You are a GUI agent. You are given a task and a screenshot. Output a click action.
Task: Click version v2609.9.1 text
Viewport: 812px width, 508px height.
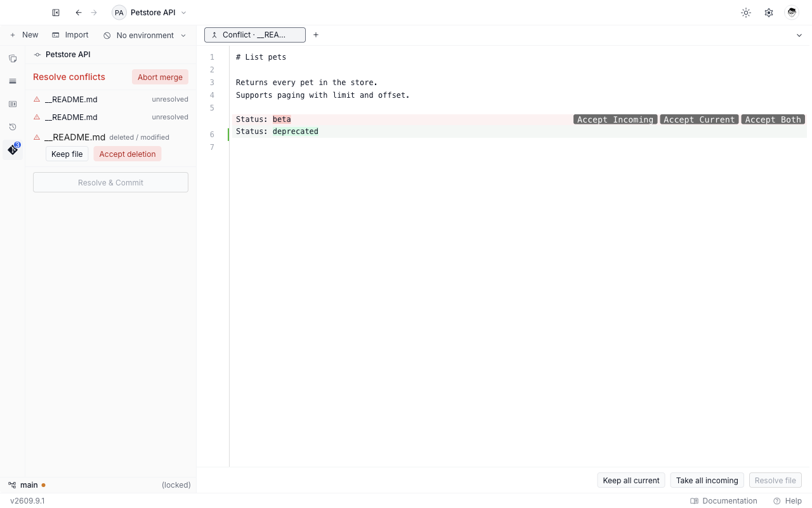click(27, 501)
